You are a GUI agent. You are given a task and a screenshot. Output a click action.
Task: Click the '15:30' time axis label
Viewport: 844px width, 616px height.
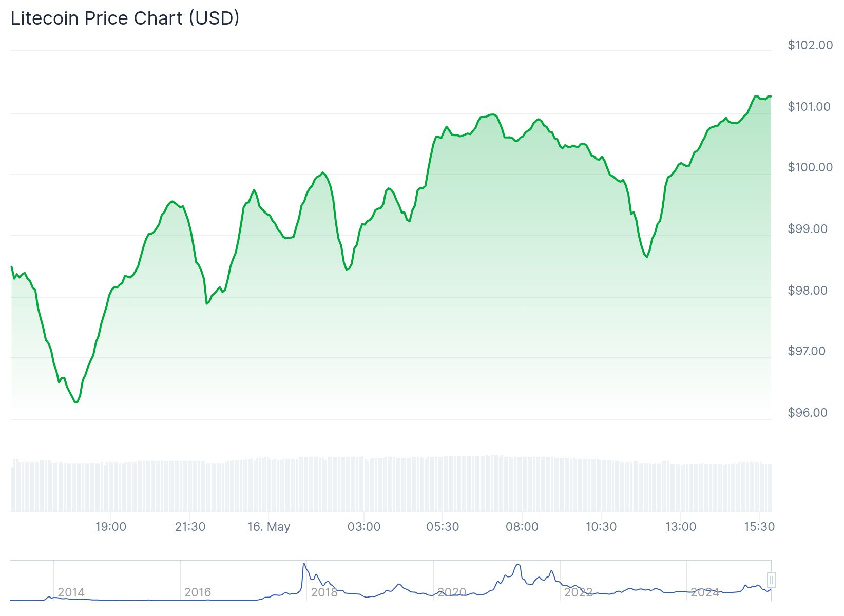759,527
